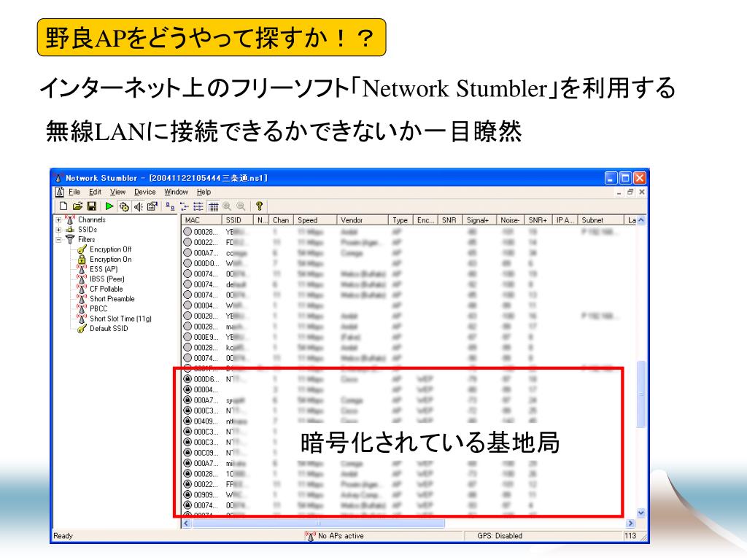This screenshot has width=747, height=560.
Task: Click the Ready status bar text
Action: [63, 536]
